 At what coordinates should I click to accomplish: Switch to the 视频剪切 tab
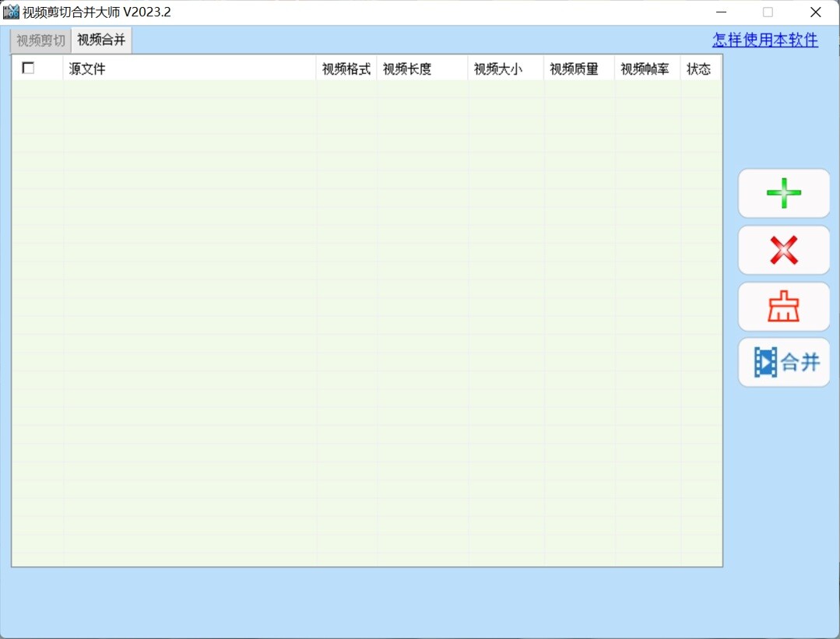(x=40, y=40)
